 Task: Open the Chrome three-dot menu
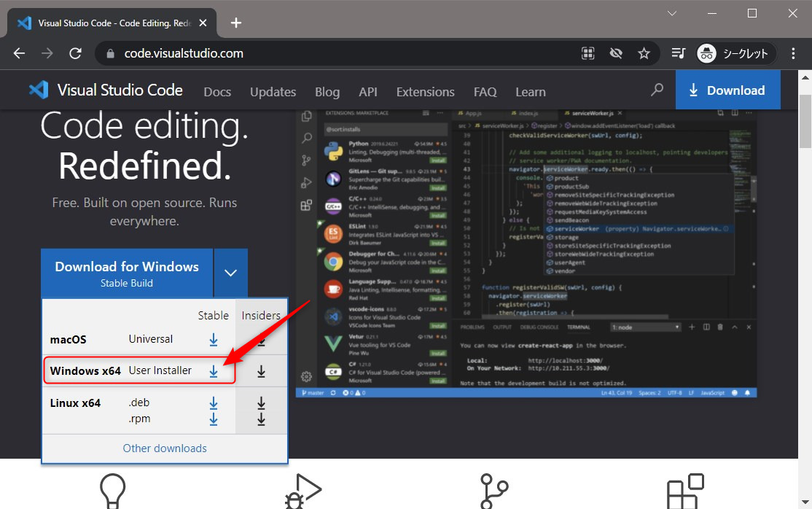click(x=793, y=53)
